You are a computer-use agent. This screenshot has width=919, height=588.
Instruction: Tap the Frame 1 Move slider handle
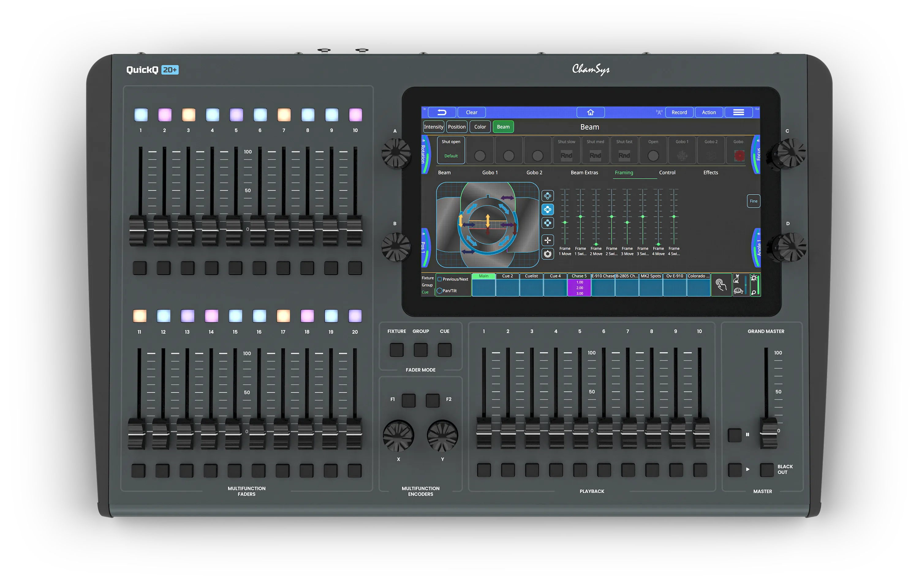pos(565,222)
